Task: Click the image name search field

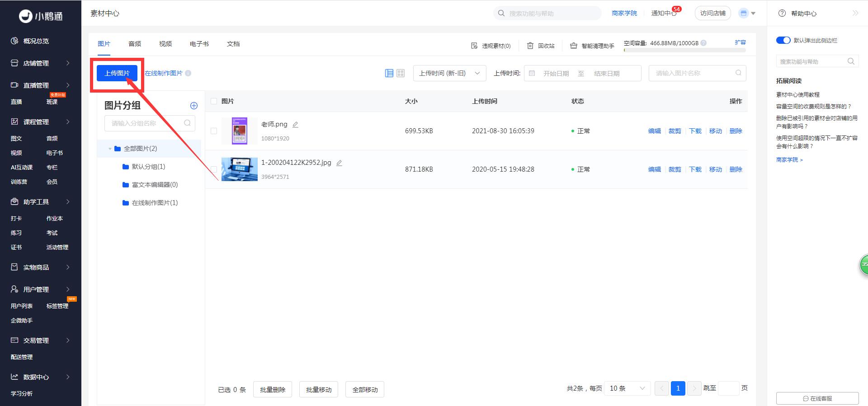Action: [x=694, y=73]
